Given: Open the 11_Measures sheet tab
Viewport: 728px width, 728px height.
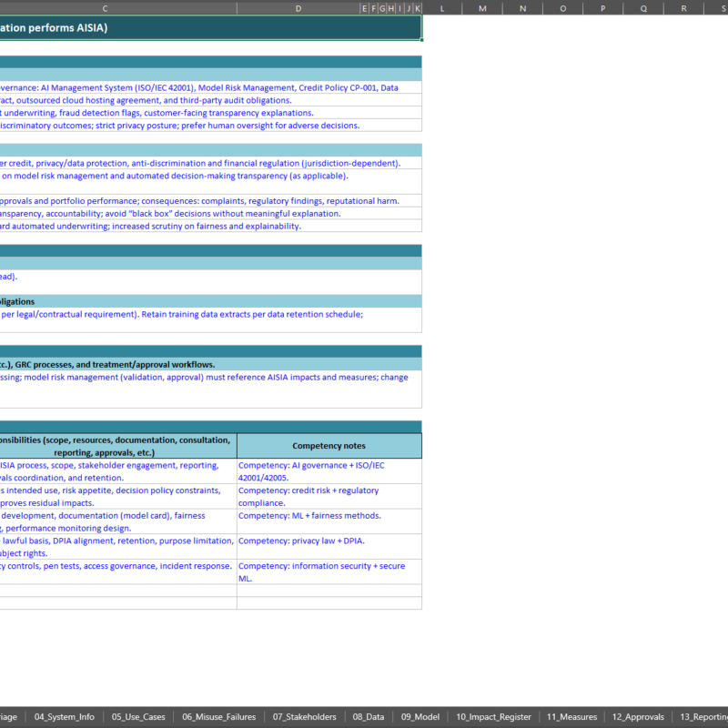Looking at the screenshot, I should tap(571, 717).
